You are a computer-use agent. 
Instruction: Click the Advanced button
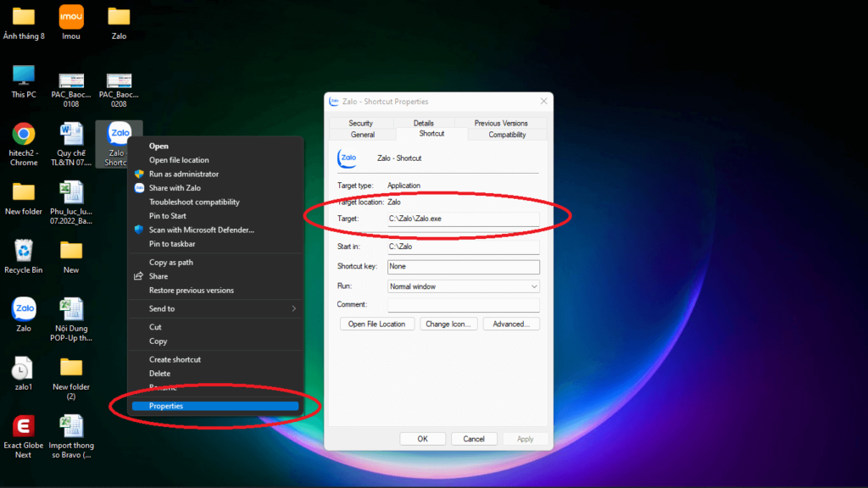pos(510,324)
